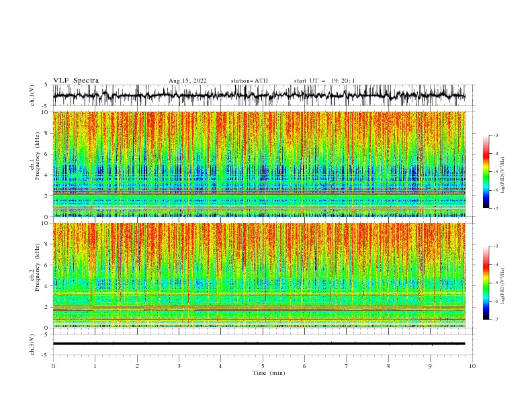This screenshot has height=411, width=532.
Task: Click inside the ch.2 spectrogram panel
Action: tap(259, 275)
